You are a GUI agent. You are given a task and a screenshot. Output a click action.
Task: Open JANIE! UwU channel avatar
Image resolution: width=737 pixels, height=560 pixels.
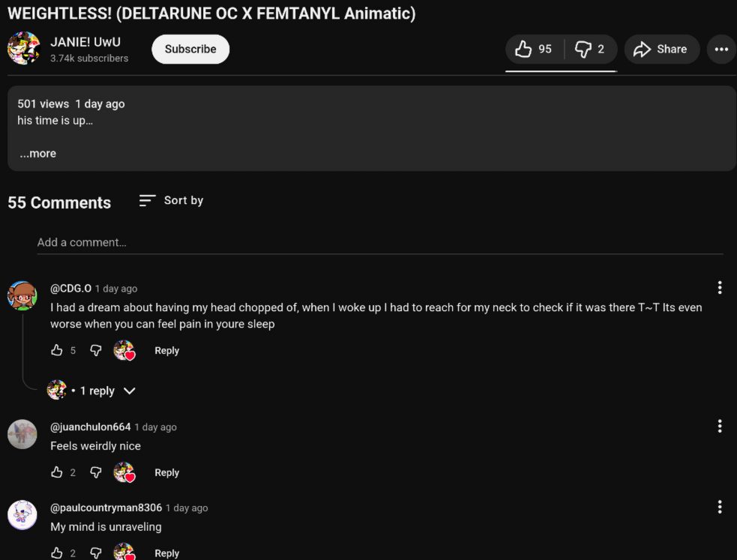click(x=23, y=49)
